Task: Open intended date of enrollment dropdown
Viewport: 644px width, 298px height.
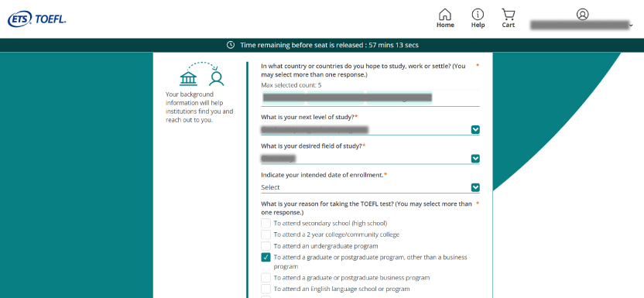Action: click(x=370, y=187)
